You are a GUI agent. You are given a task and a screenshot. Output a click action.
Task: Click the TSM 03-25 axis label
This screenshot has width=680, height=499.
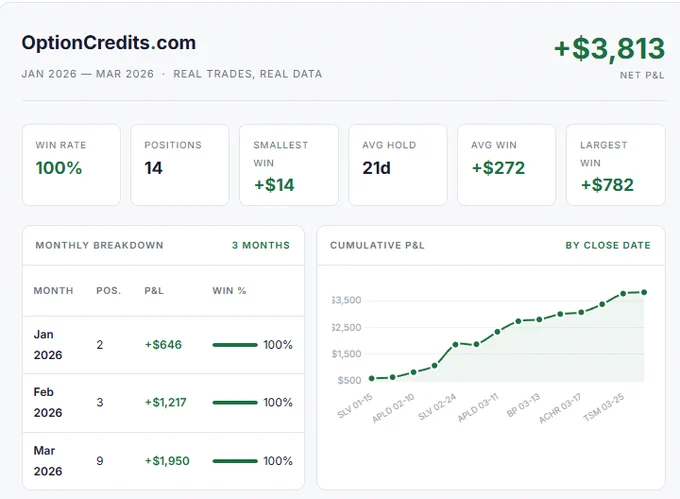(x=604, y=407)
